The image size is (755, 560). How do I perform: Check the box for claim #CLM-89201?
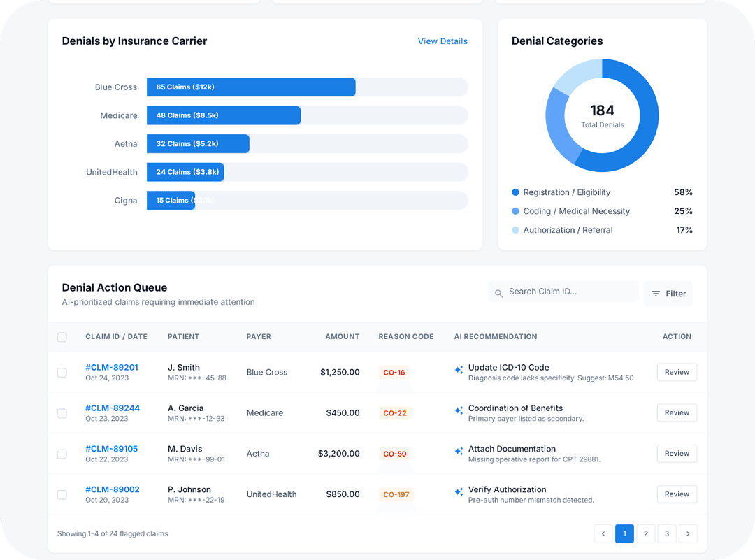[62, 373]
